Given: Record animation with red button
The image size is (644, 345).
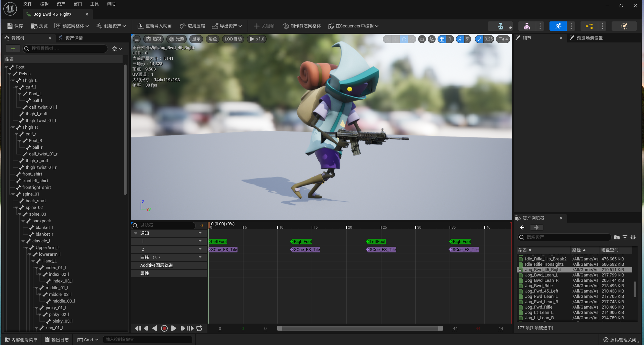Looking at the screenshot, I should click(x=164, y=328).
